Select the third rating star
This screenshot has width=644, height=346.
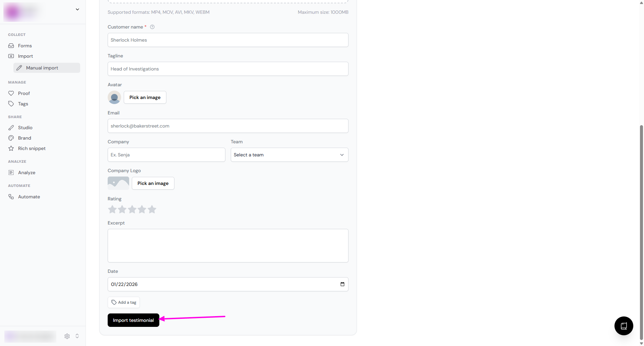[x=132, y=209]
